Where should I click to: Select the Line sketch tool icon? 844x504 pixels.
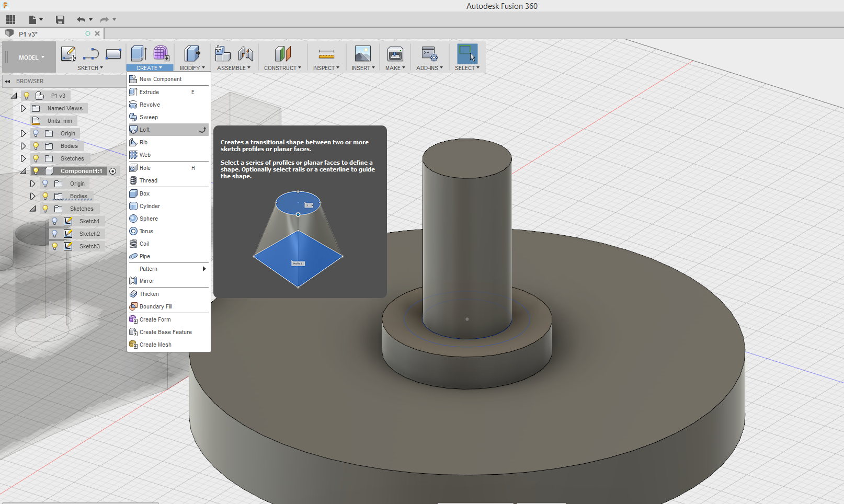click(91, 53)
